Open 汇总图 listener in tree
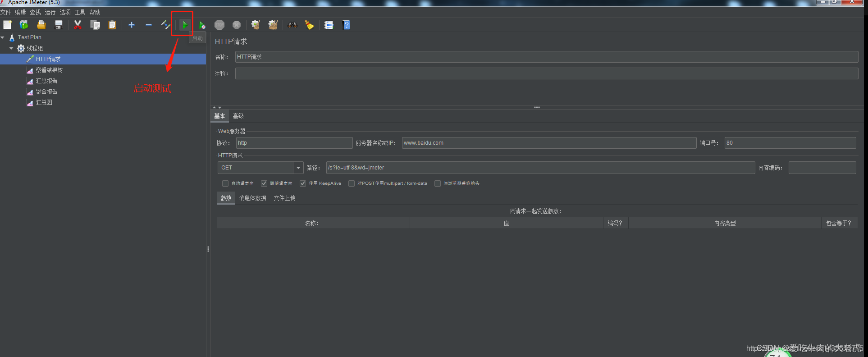The width and height of the screenshot is (868, 357). 44,102
